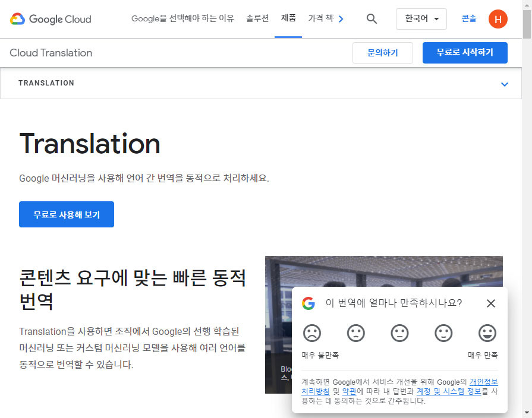Click the page vertical scrollbar thumb
532x418 pixels.
click(x=527, y=24)
